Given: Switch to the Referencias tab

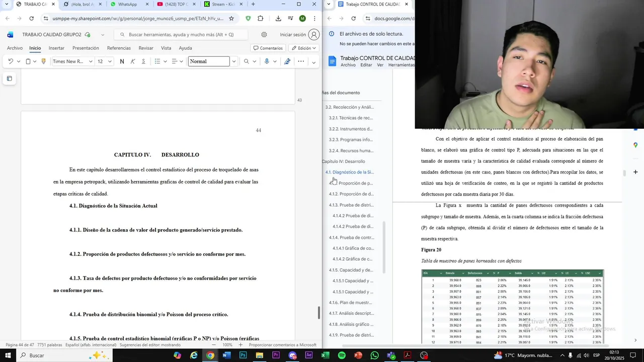Looking at the screenshot, I should pyautogui.click(x=119, y=48).
